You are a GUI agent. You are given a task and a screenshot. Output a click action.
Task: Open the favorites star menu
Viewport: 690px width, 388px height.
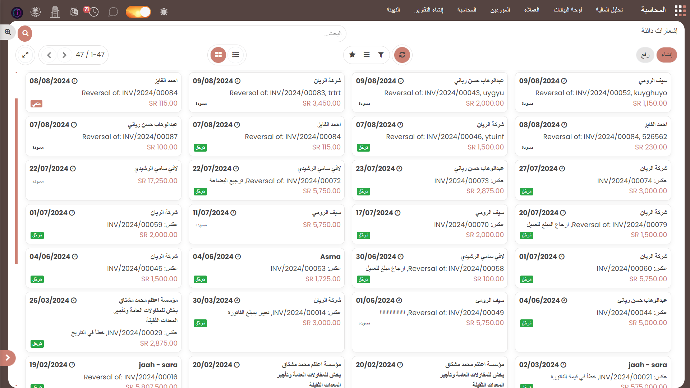pyautogui.click(x=352, y=55)
